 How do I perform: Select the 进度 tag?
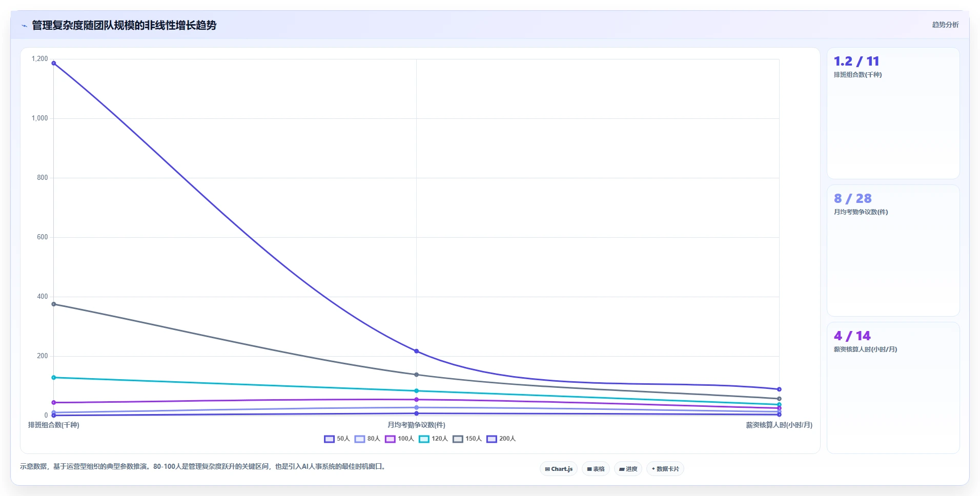point(628,469)
